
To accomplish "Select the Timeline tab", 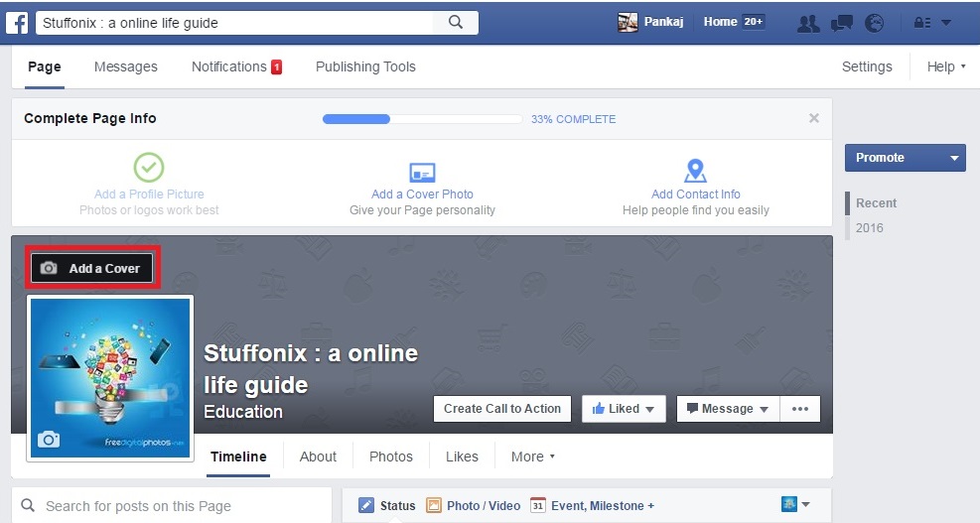I will coord(238,457).
